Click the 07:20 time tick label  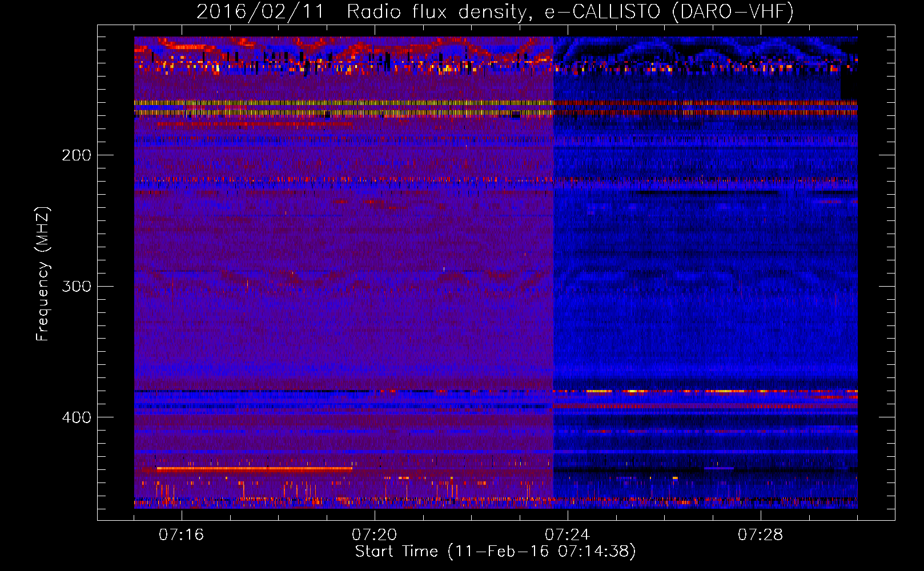point(374,534)
